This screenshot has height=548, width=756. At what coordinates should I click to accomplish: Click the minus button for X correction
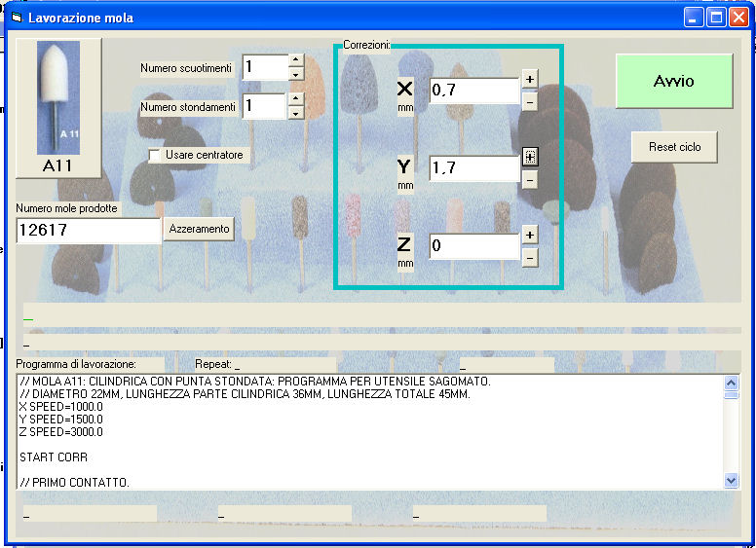[529, 101]
